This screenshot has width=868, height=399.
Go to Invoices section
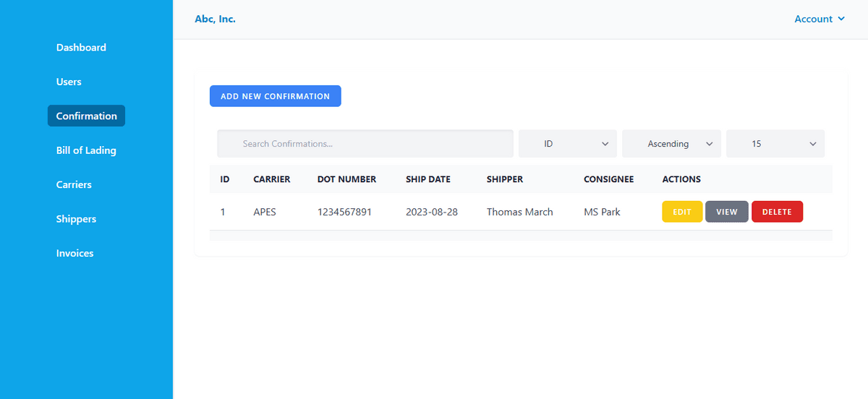tap(75, 253)
